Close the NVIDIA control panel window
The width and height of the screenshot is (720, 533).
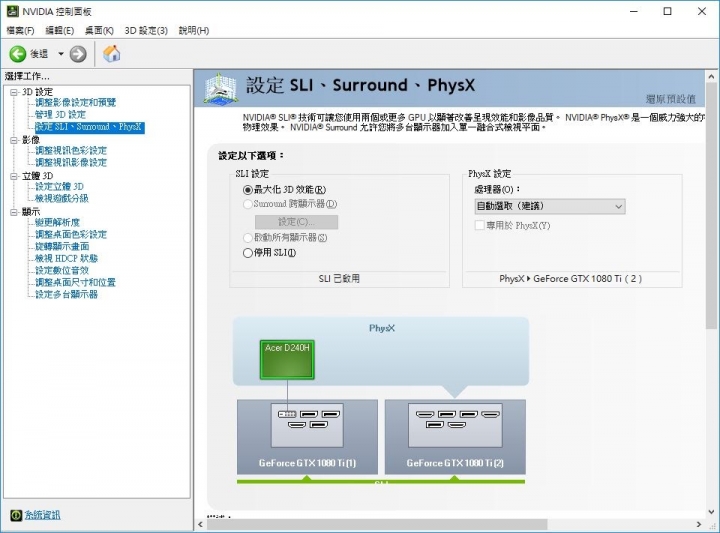(702, 11)
